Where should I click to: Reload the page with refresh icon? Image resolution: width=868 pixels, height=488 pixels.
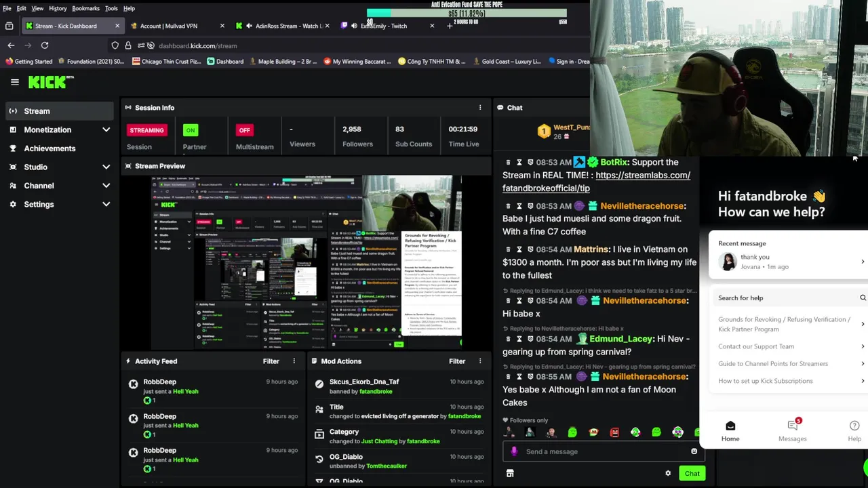click(45, 45)
